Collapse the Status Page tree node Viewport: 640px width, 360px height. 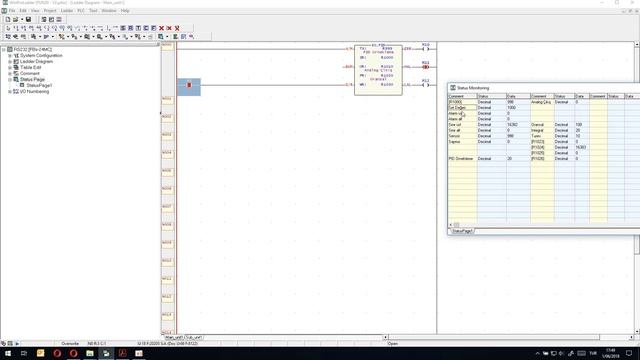10,80
